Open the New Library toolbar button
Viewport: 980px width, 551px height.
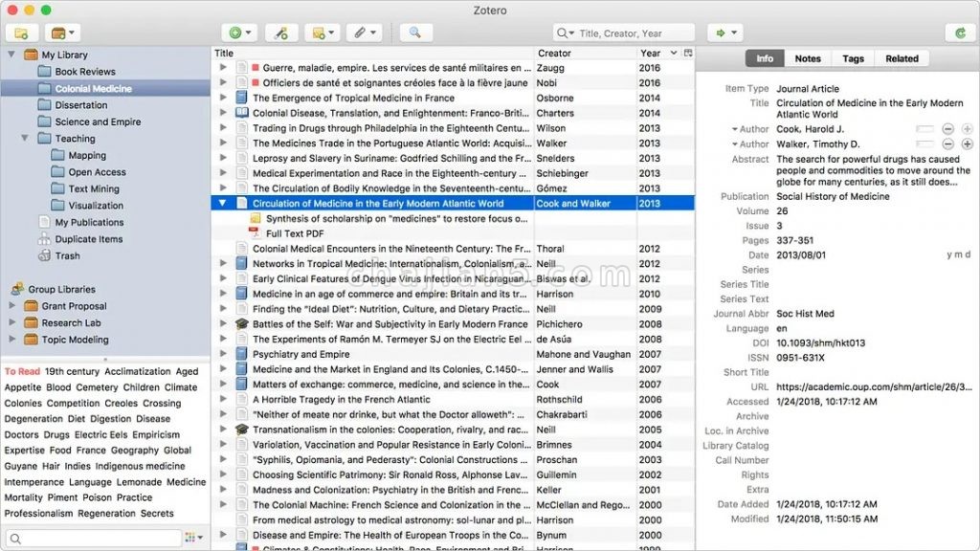click(x=63, y=33)
